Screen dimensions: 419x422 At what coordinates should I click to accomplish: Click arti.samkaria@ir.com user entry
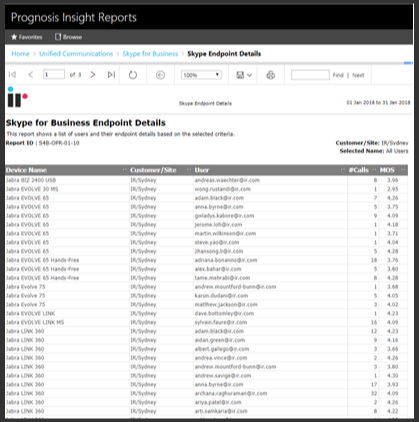click(x=221, y=411)
